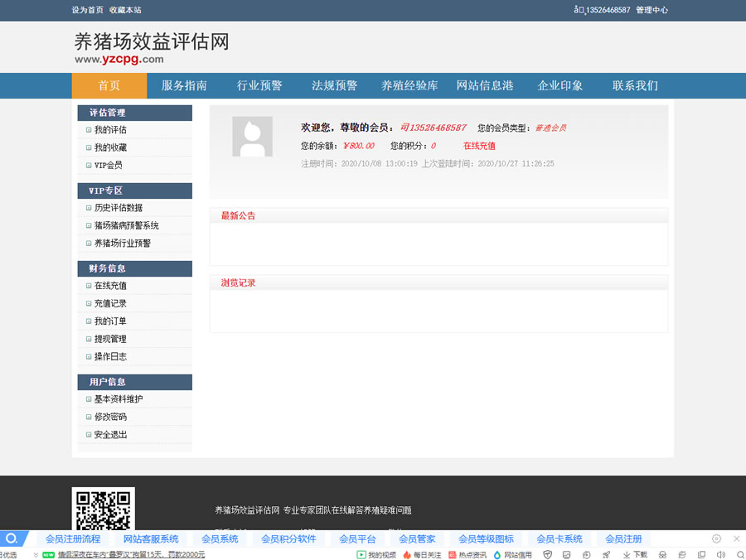The width and height of the screenshot is (746, 560).
Task: Open 养猪场行业预警 in the sidebar
Action: (x=123, y=243)
